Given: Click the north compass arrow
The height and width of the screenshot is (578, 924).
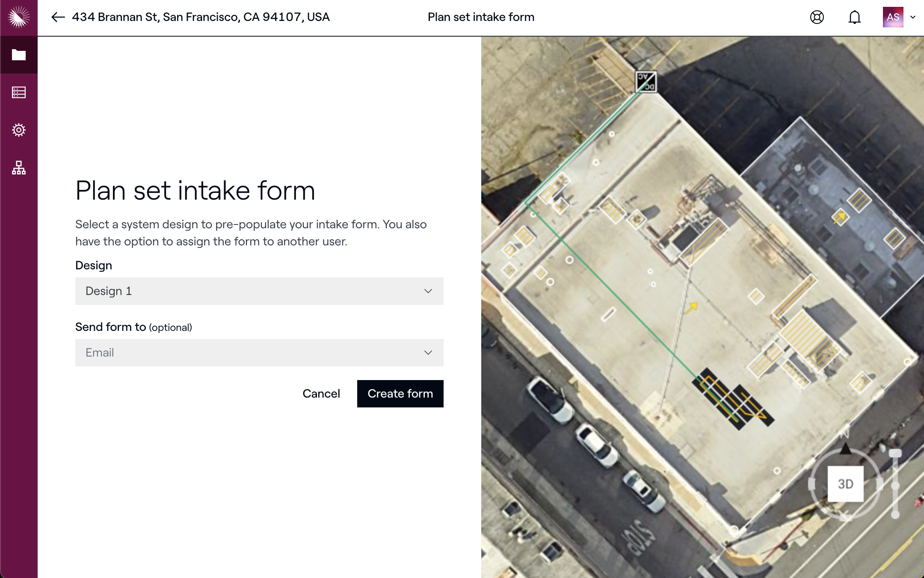Looking at the screenshot, I should coord(845,449).
